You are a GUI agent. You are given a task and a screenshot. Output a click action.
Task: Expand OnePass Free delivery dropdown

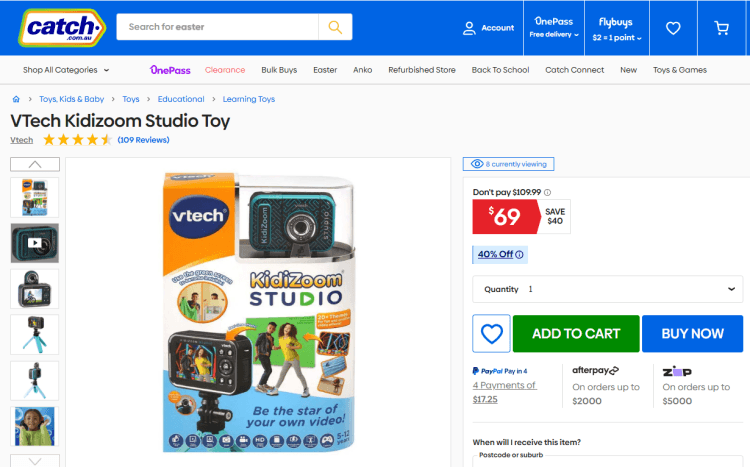click(554, 28)
